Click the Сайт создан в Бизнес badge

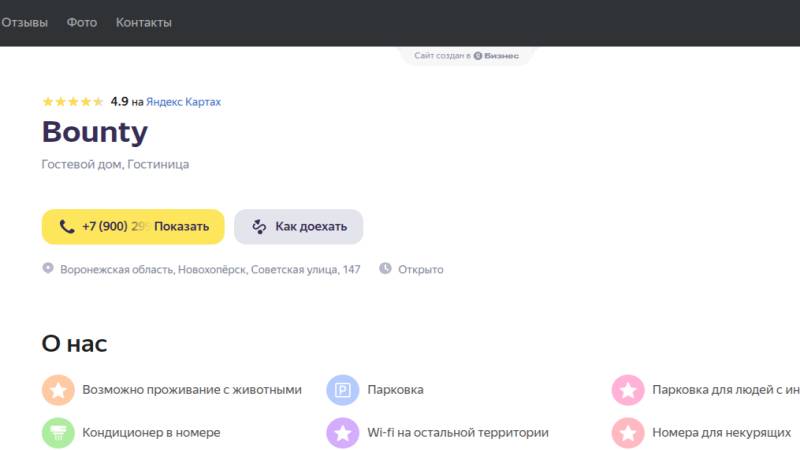(x=467, y=56)
